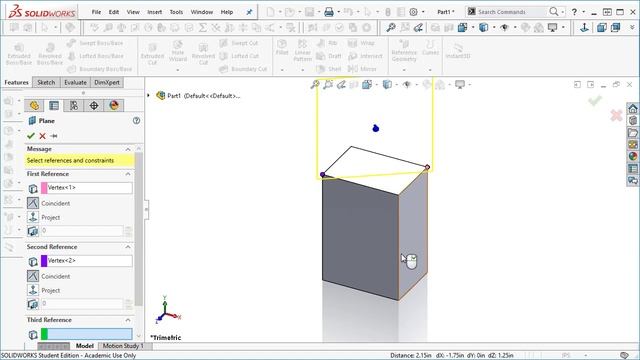The image size is (640, 360).
Task: Switch to the DimXpert ribbon tab
Action: tap(107, 82)
